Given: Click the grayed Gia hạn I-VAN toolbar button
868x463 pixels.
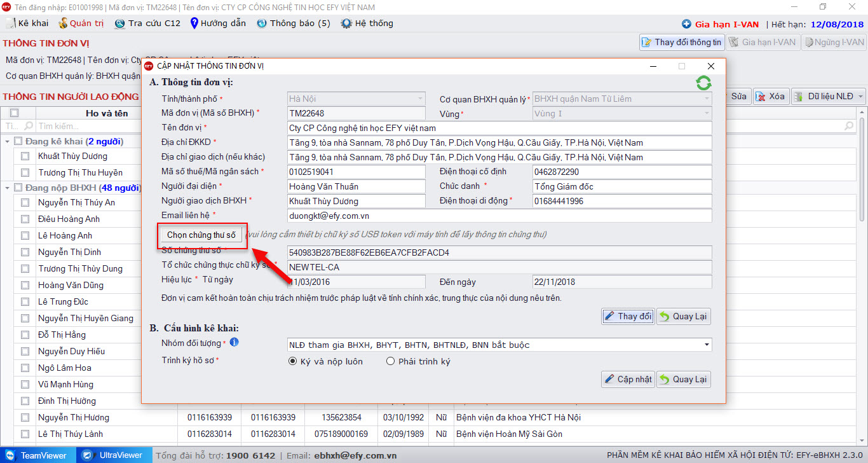Looking at the screenshot, I should coord(762,43).
